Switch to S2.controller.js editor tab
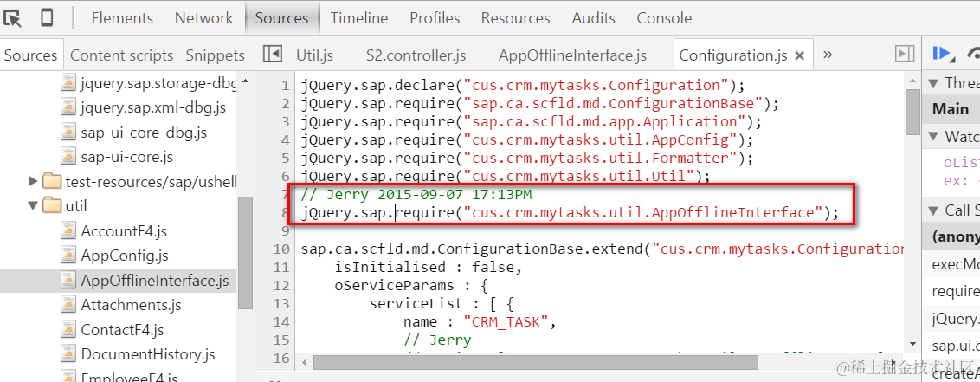The image size is (980, 382). point(416,55)
